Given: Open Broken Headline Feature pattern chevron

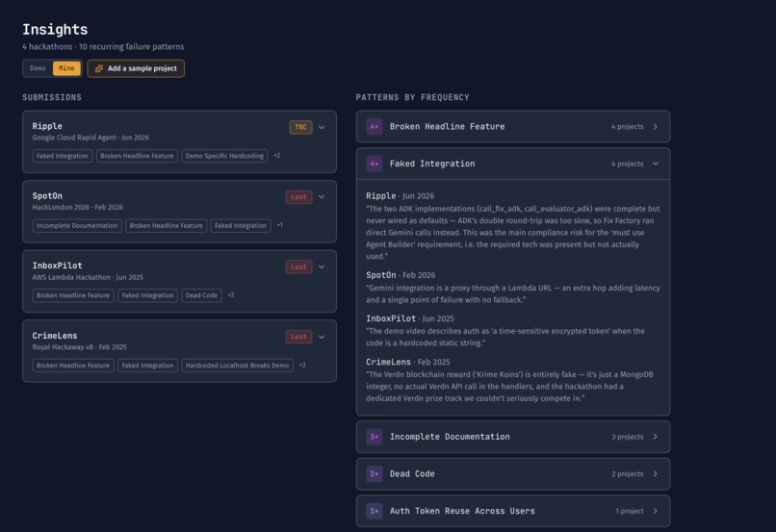Looking at the screenshot, I should 656,127.
